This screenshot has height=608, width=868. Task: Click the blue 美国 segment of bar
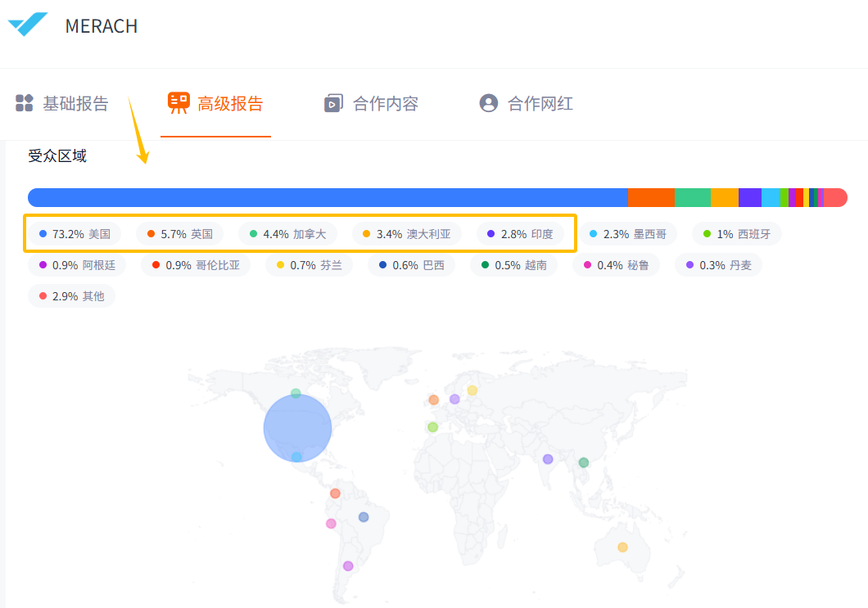328,198
